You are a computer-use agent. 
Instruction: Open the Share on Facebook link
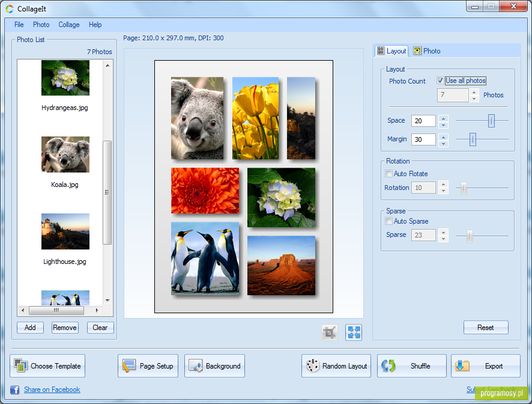coord(52,390)
